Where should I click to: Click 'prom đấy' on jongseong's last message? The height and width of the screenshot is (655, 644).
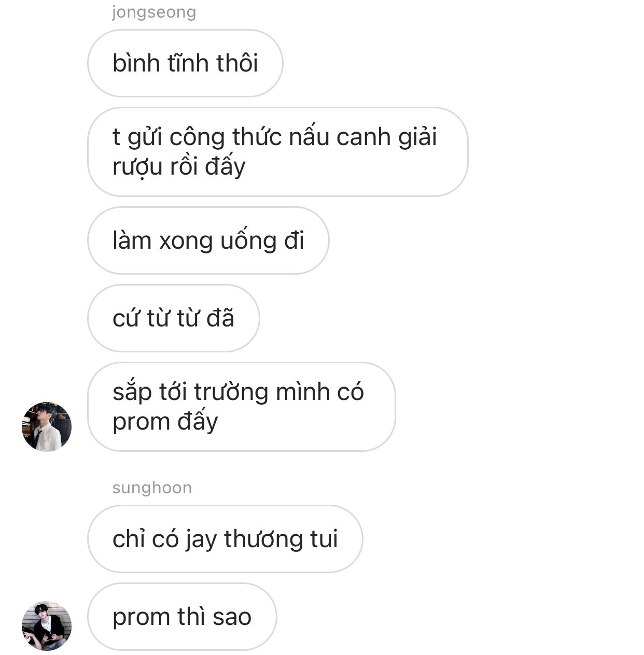point(165,421)
